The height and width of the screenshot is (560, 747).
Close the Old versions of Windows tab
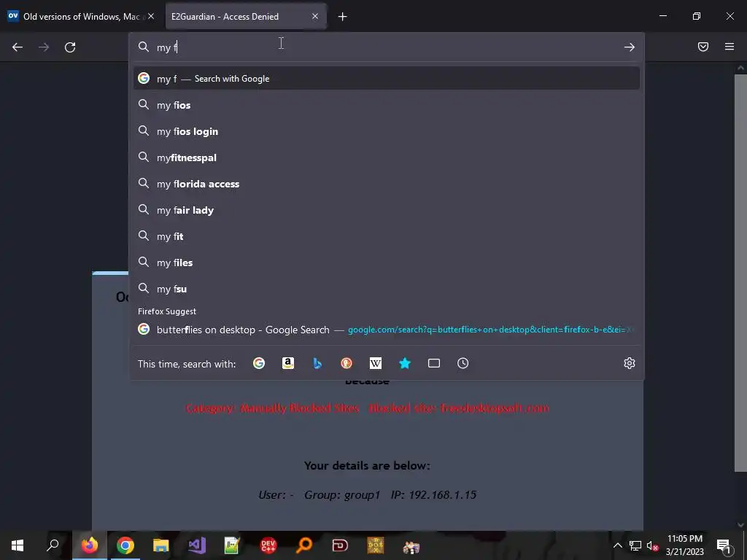(x=151, y=16)
